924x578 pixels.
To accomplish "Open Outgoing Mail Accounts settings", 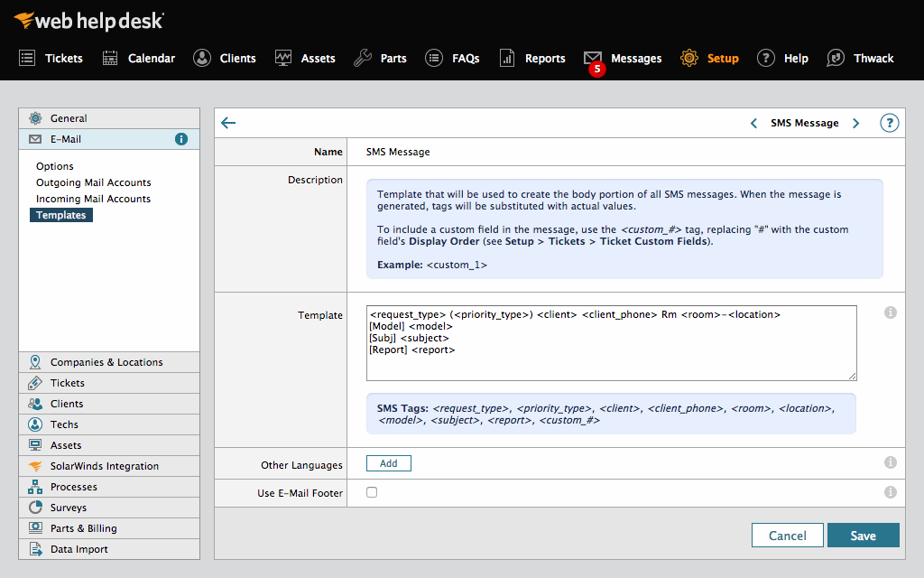I will tap(95, 182).
